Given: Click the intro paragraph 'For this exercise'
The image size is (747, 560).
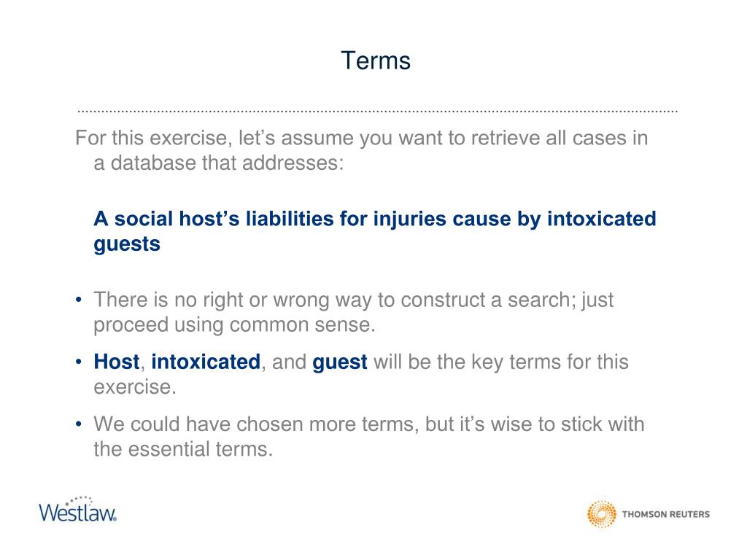Looking at the screenshot, I should (x=361, y=150).
